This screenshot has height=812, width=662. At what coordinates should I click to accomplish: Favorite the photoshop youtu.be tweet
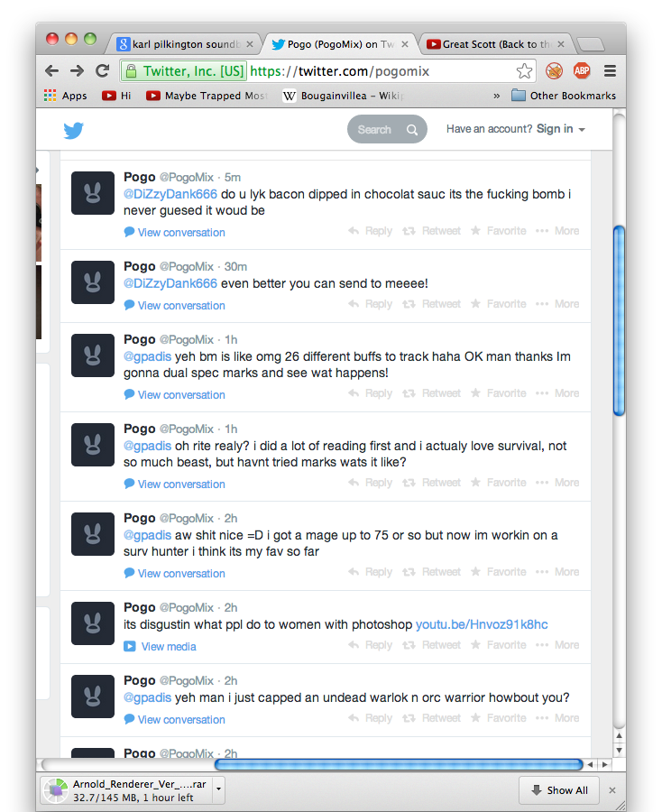[x=498, y=645]
